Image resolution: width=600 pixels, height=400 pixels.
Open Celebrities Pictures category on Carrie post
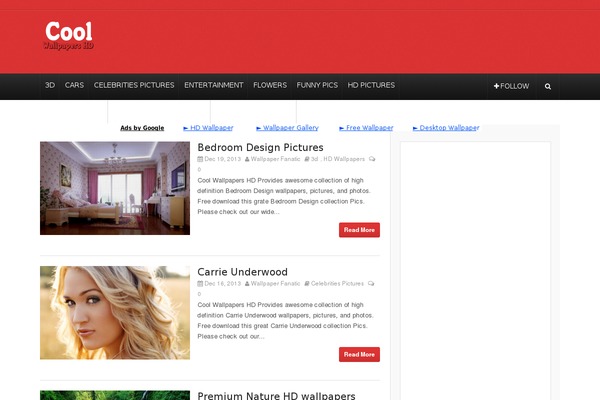click(x=337, y=284)
